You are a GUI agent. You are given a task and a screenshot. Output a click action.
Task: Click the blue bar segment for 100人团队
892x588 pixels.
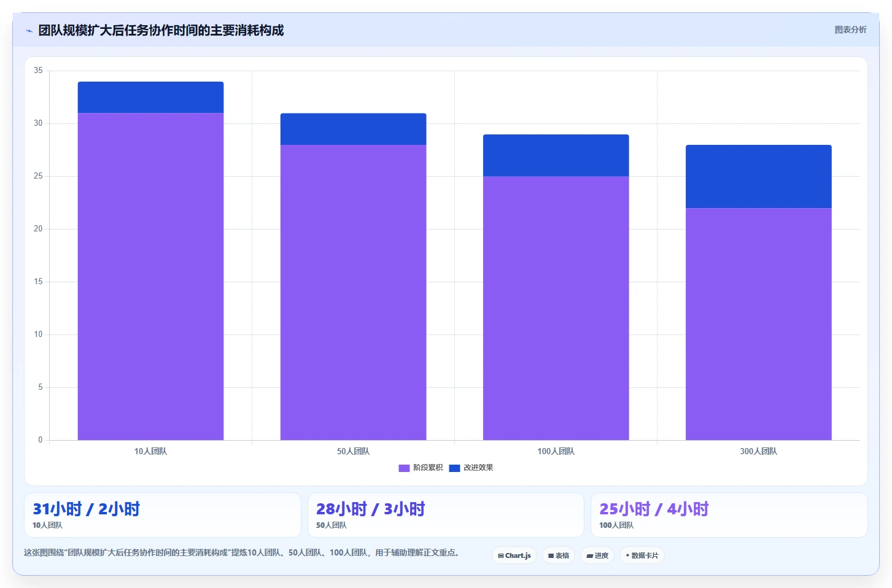pyautogui.click(x=556, y=155)
